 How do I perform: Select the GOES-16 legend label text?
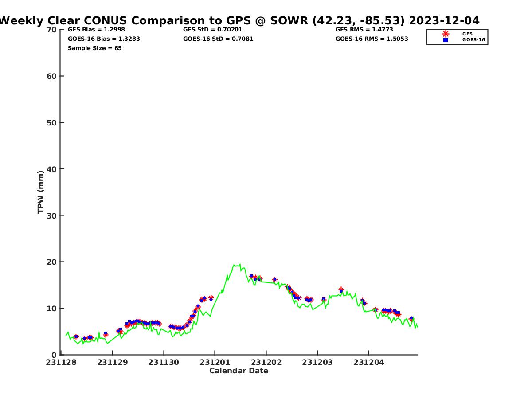(x=473, y=40)
